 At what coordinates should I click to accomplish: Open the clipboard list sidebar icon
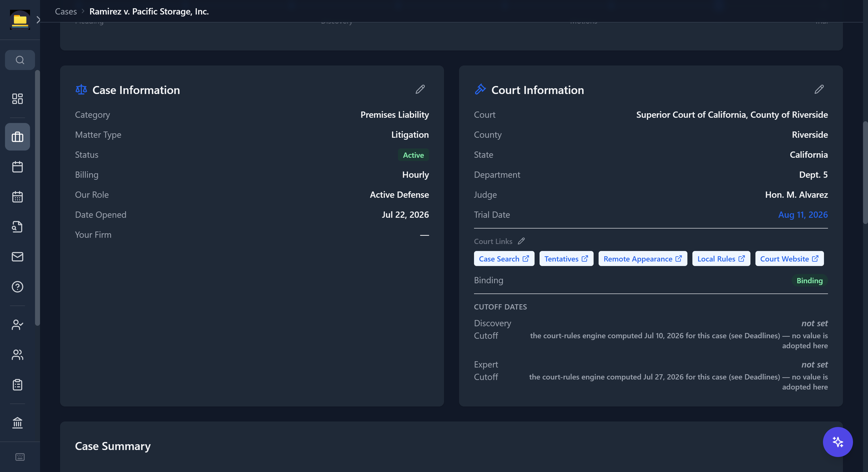(x=18, y=384)
